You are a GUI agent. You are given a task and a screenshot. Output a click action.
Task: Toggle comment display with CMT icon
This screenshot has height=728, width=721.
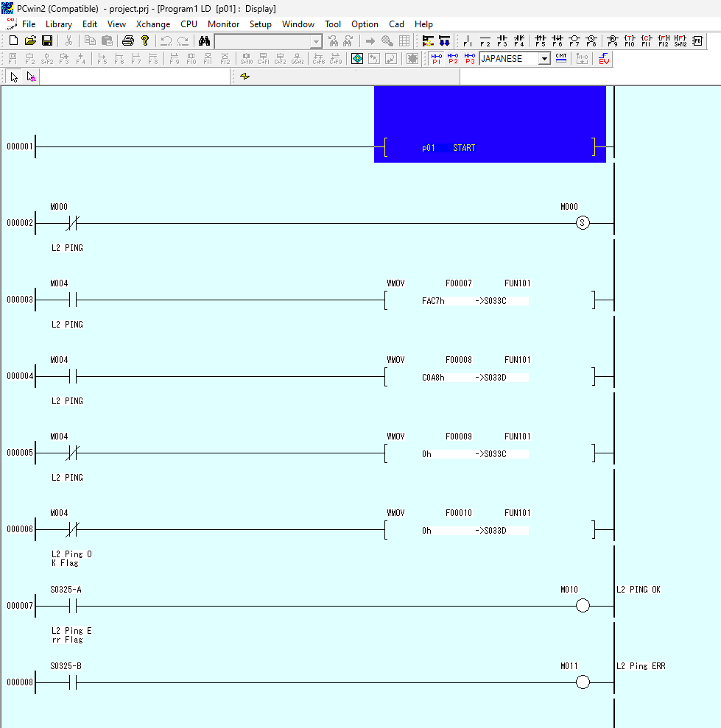[561, 58]
